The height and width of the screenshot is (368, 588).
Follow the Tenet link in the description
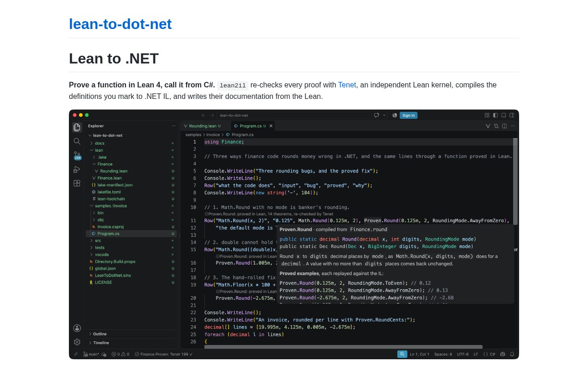(x=347, y=85)
